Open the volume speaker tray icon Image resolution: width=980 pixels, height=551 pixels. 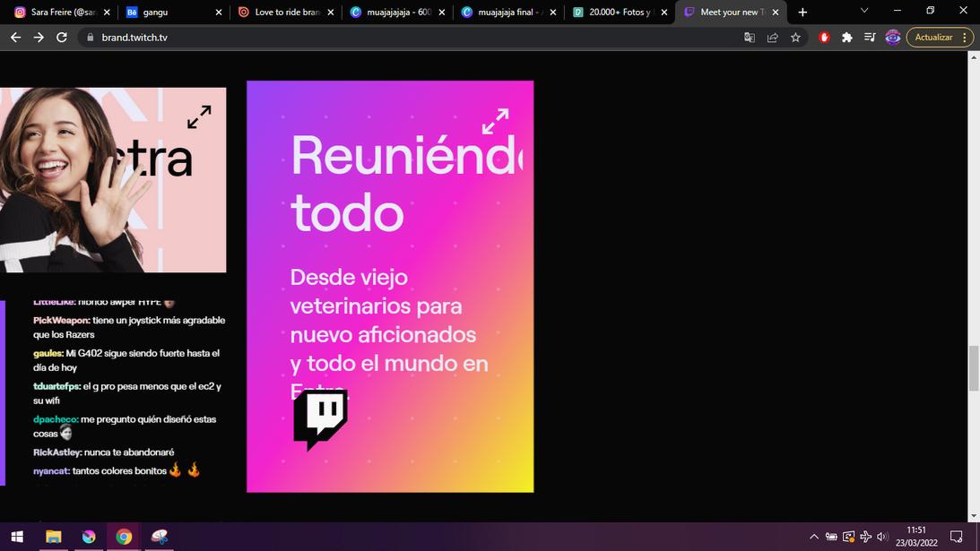tap(882, 537)
